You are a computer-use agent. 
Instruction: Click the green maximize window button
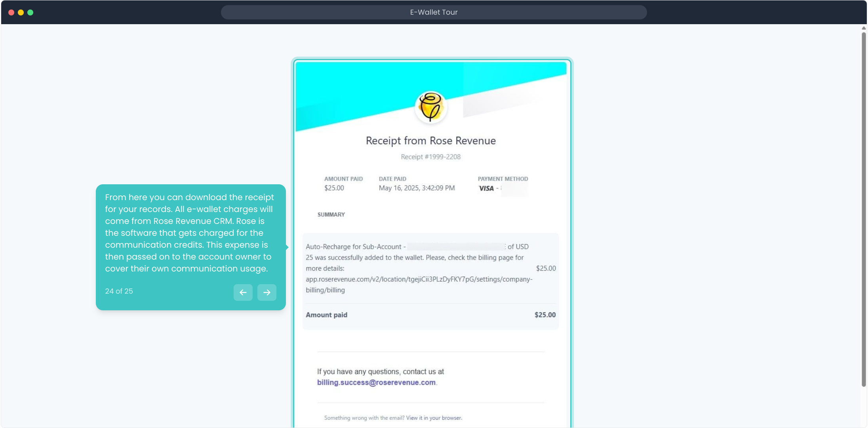click(30, 12)
